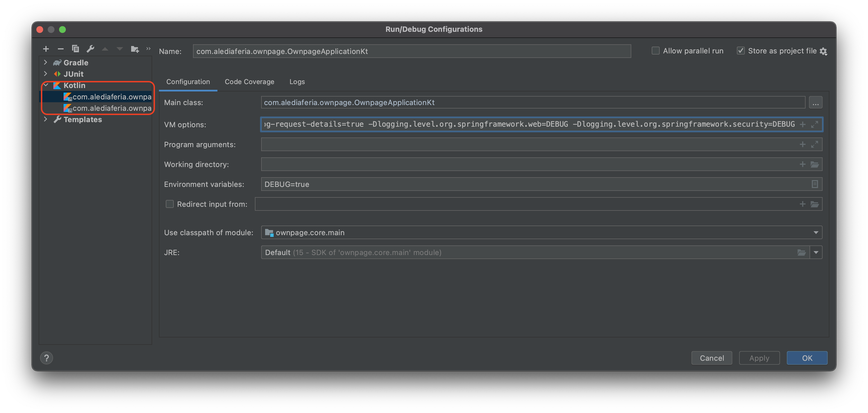Click the Cancel button
Image resolution: width=868 pixels, height=413 pixels.
pyautogui.click(x=712, y=358)
